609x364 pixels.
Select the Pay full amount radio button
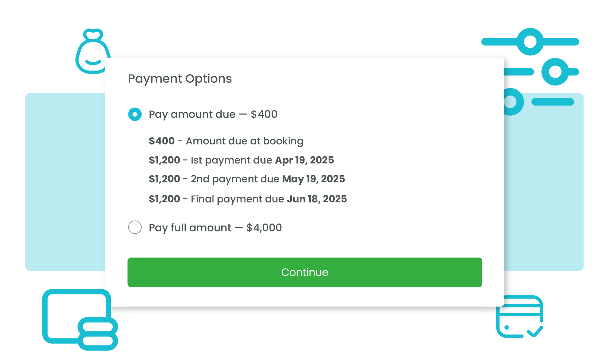coord(135,227)
